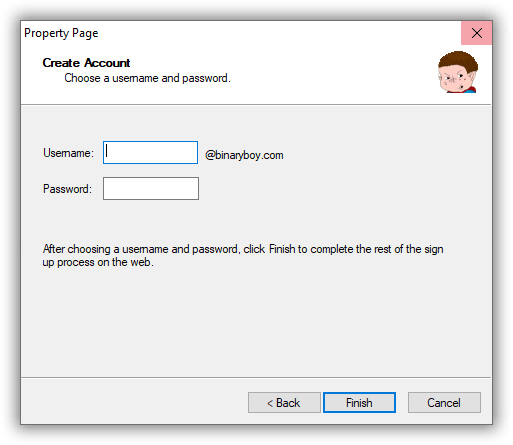Click the @binaryboy.com domain text

click(x=244, y=155)
